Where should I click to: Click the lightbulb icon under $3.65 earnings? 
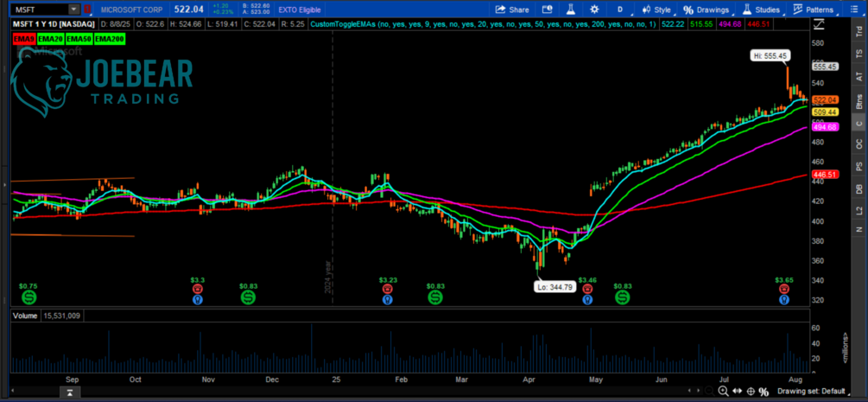coord(784,299)
